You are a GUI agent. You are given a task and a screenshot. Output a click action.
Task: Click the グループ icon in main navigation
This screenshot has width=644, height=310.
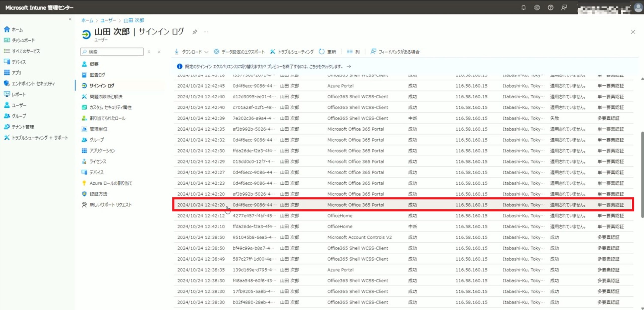(x=7, y=116)
